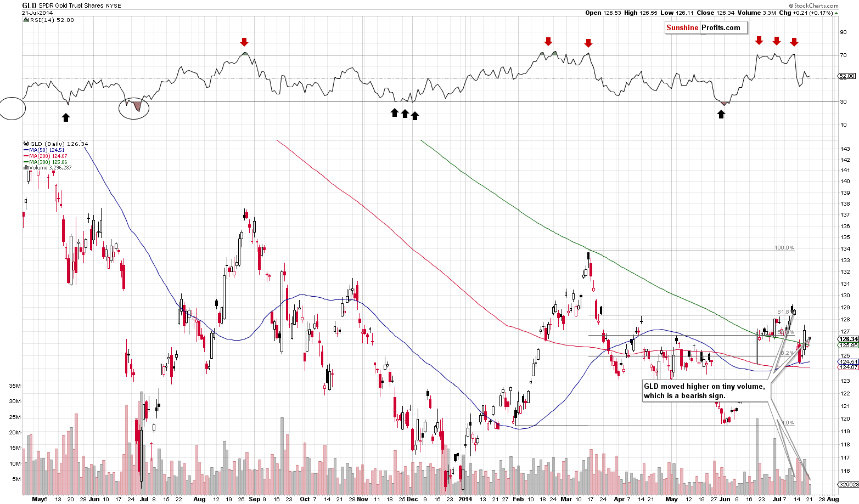Click the Sep month label on time axis
The height and width of the screenshot is (504, 859).
[255, 500]
